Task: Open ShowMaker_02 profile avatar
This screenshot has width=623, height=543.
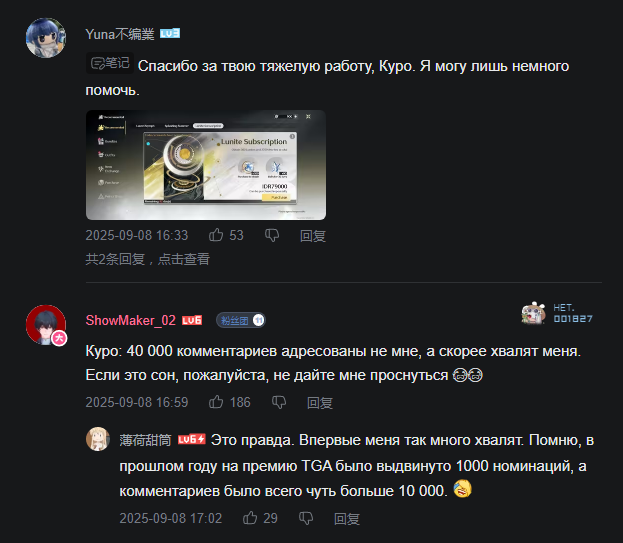Action: 46,325
